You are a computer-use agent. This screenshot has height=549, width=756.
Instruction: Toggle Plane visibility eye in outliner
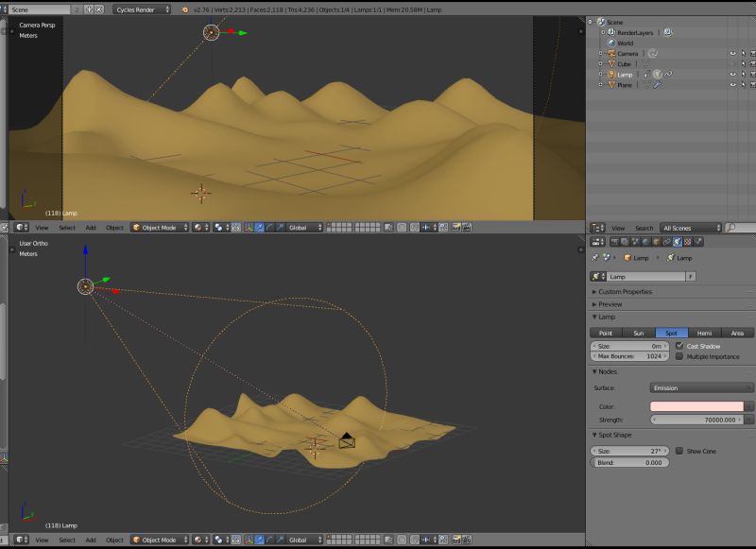point(733,85)
